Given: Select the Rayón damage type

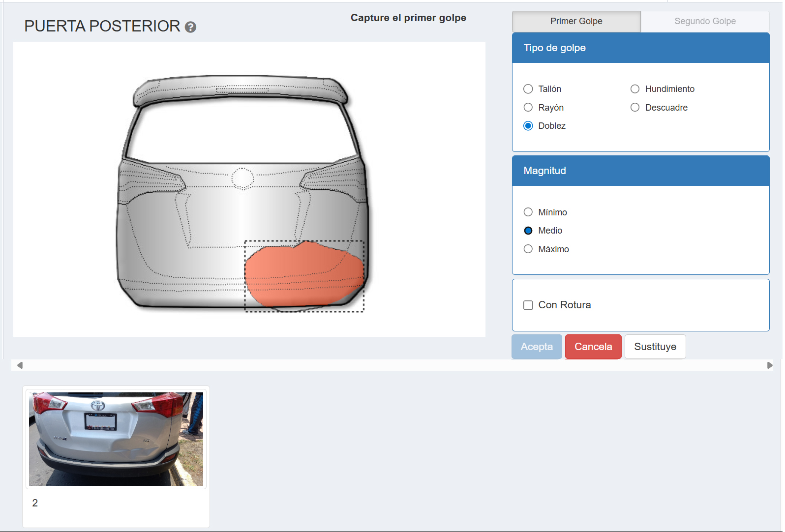Looking at the screenshot, I should [528, 108].
